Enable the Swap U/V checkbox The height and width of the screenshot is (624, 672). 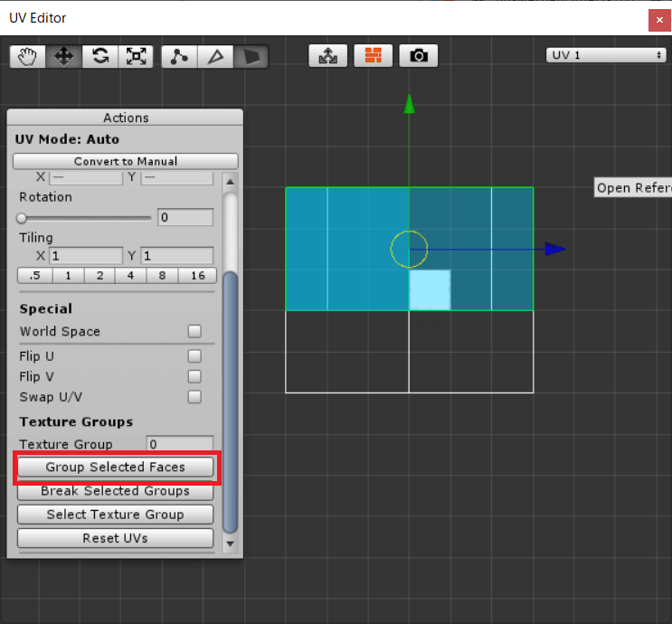tap(194, 397)
